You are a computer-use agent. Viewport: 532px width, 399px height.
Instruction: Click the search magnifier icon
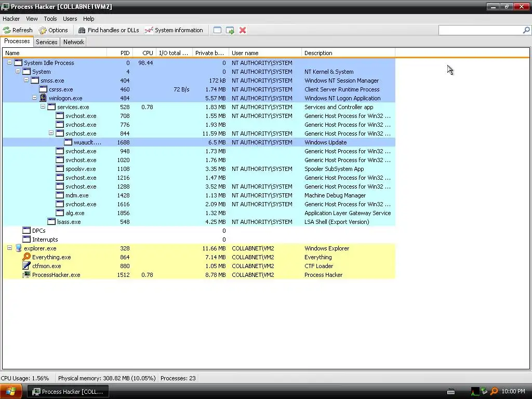pos(526,30)
